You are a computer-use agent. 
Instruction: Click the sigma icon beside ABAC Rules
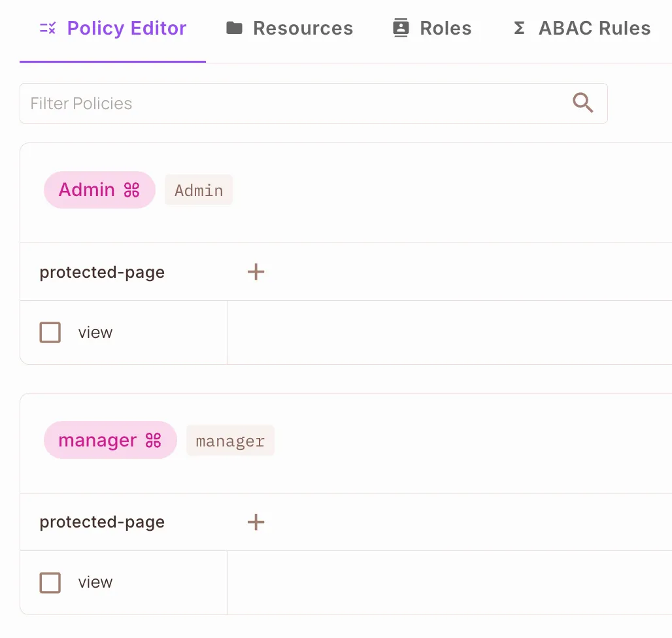coord(519,28)
